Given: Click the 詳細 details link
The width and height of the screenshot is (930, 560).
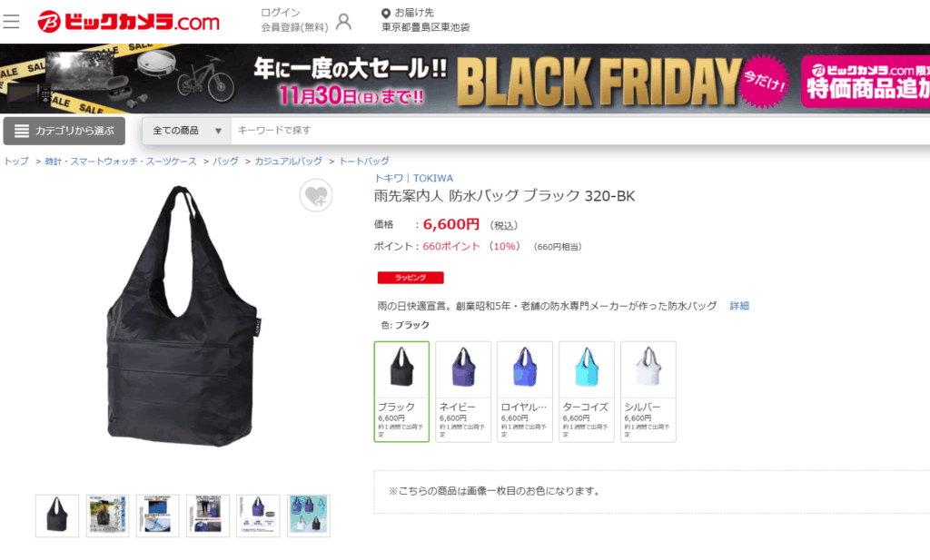Looking at the screenshot, I should [x=739, y=306].
